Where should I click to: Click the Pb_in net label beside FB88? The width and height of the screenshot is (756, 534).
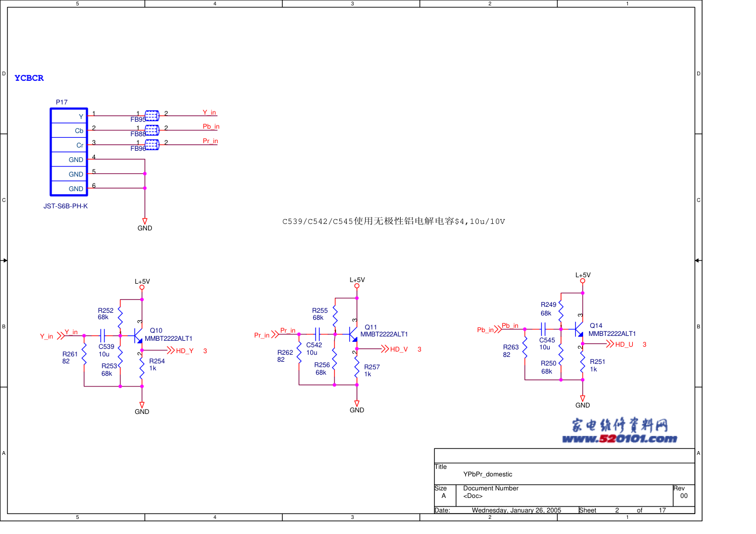point(211,127)
